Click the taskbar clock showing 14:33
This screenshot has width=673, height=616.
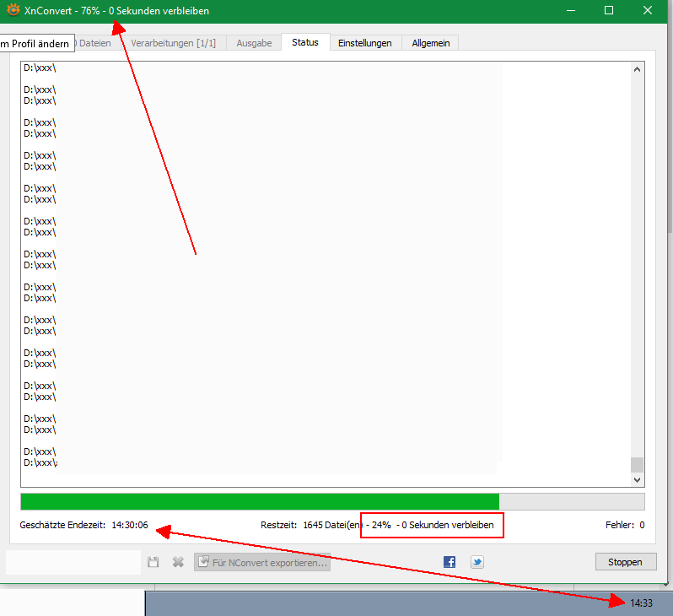pyautogui.click(x=641, y=603)
